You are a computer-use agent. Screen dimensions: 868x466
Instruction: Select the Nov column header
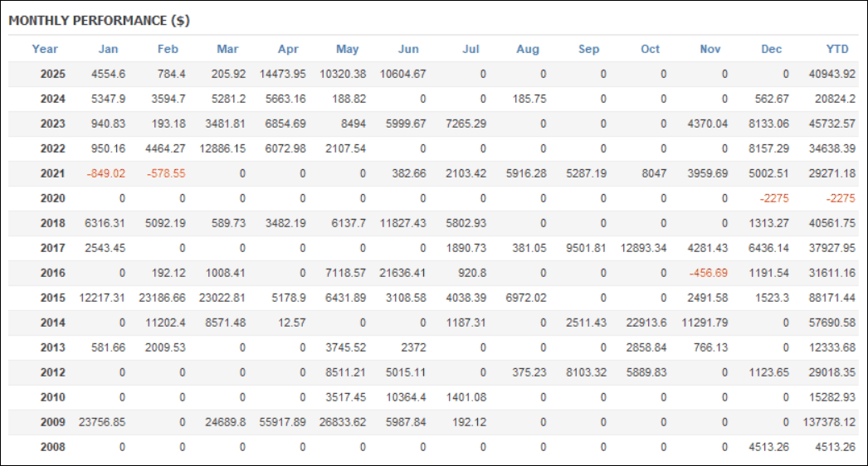[710, 49]
